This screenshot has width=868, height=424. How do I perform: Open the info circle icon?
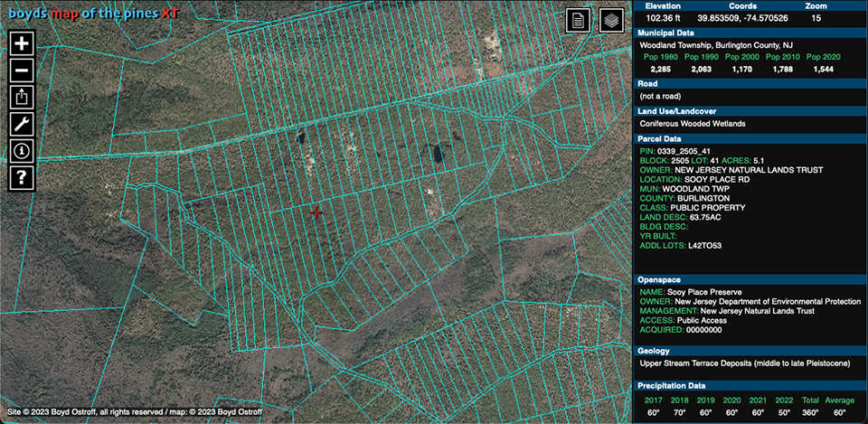(22, 149)
